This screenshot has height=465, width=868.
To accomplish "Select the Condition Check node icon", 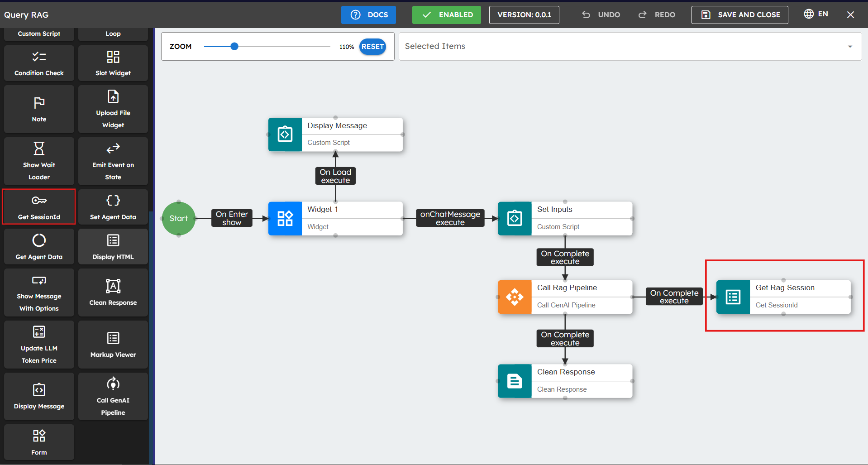I will pos(39,57).
